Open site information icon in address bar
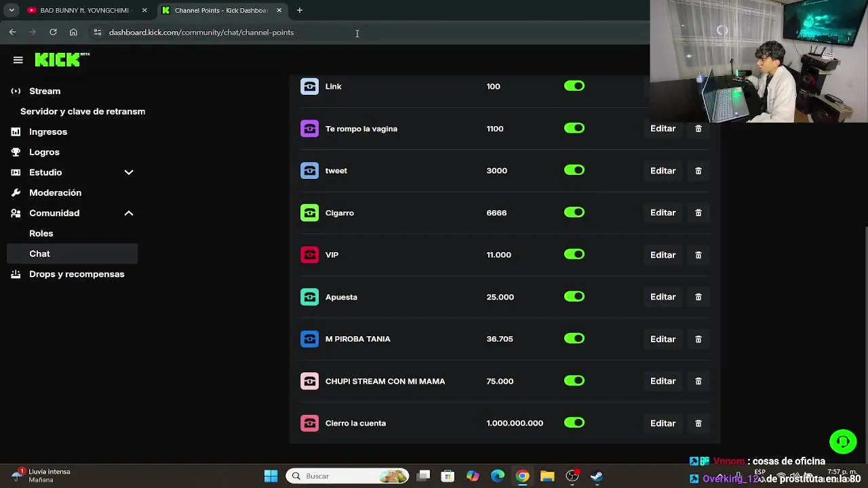 98,32
